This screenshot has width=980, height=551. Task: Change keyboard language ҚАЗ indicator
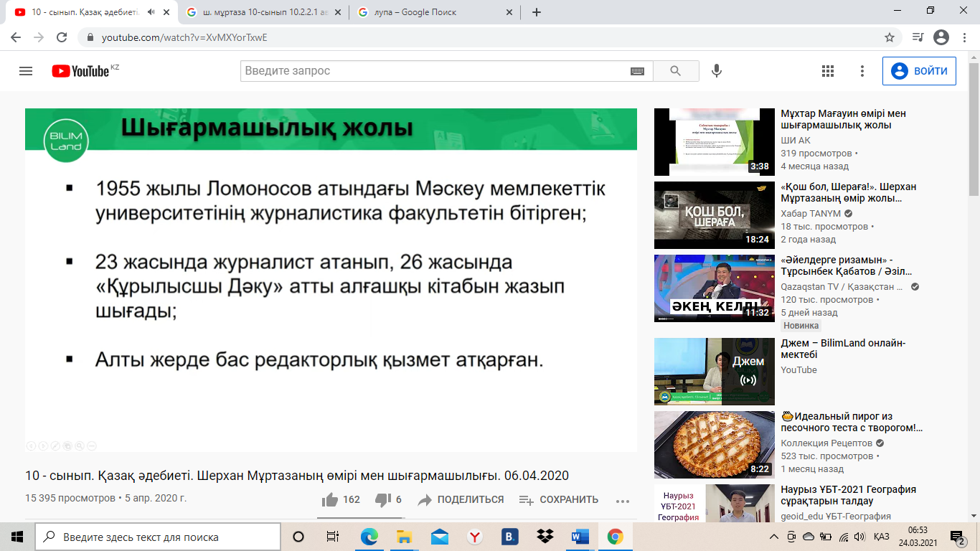coord(881,537)
